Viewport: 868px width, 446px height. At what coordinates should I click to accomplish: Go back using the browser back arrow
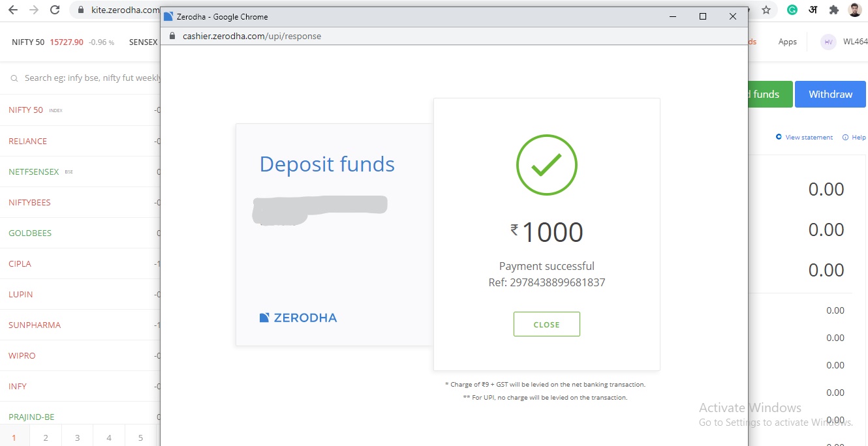(x=13, y=10)
